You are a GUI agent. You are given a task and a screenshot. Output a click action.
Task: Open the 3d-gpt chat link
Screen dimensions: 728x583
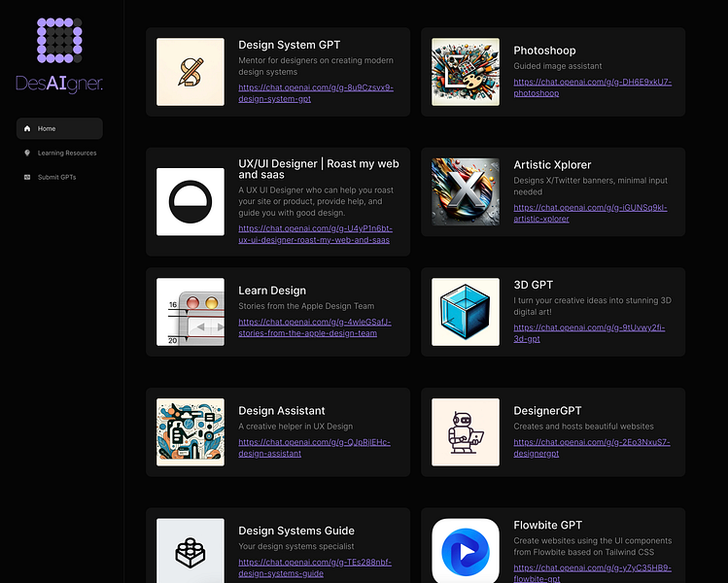589,333
